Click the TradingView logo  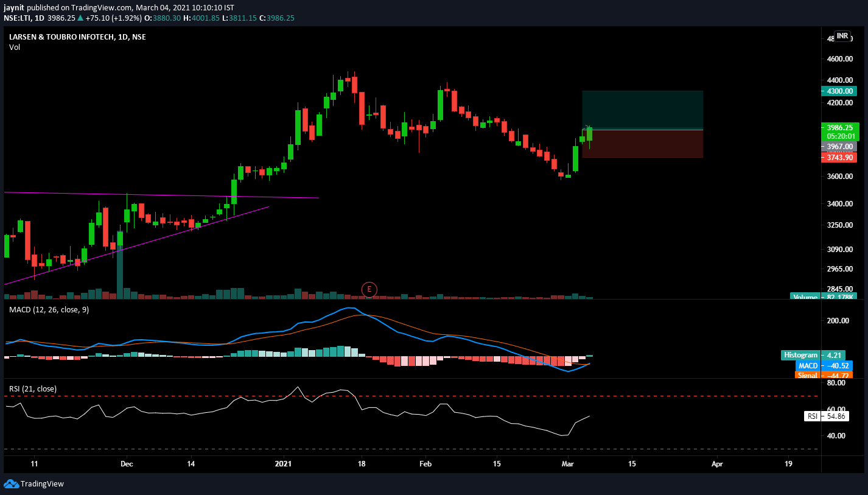point(34,484)
